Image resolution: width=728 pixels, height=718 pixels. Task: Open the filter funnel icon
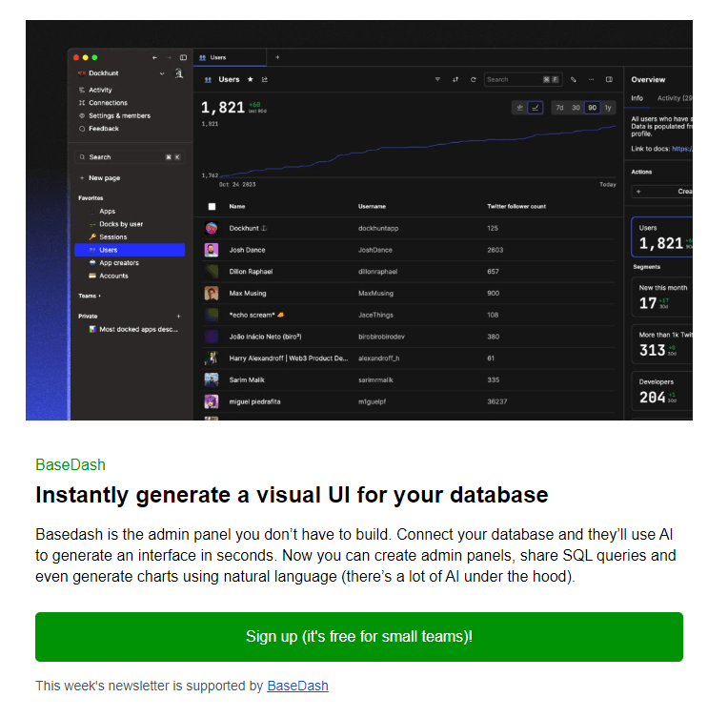(437, 79)
